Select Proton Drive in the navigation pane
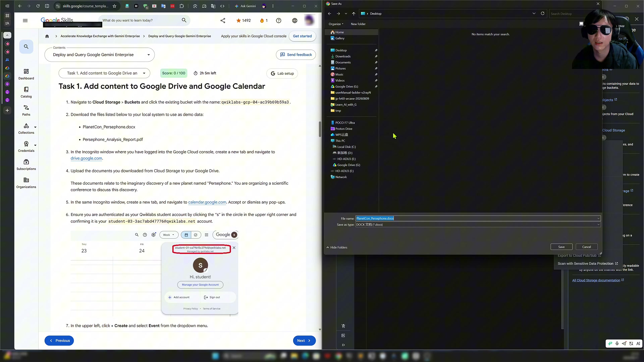This screenshot has height=362, width=644. coord(351,129)
